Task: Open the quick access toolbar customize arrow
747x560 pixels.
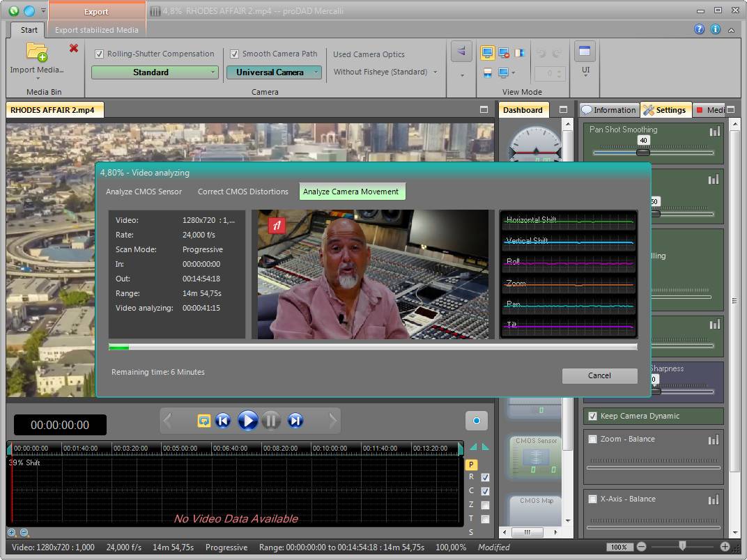Action: pos(43,10)
